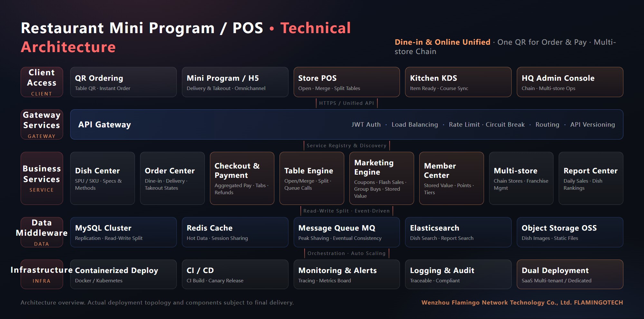This screenshot has width=644, height=319.
Task: Open the Monitoring & Alerts card
Action: click(x=347, y=274)
